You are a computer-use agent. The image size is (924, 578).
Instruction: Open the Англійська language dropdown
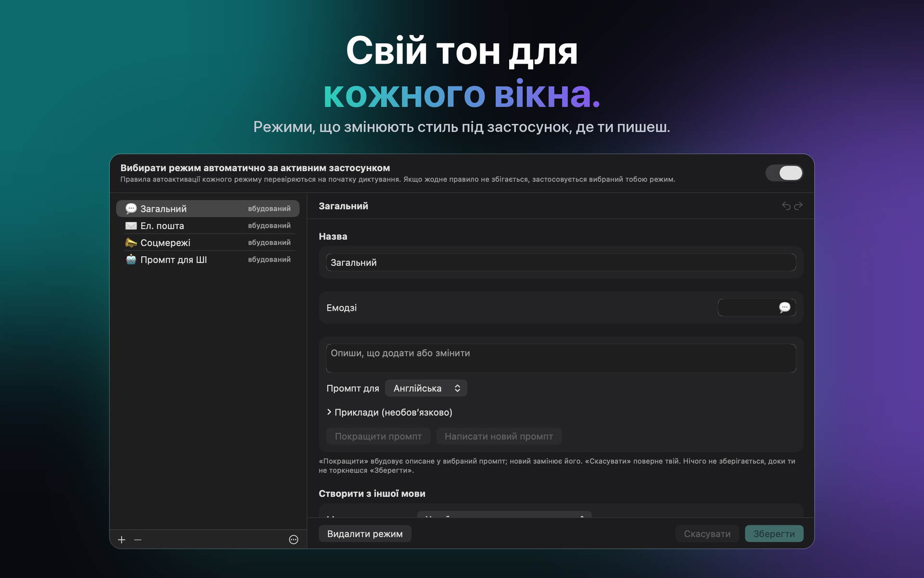point(426,388)
